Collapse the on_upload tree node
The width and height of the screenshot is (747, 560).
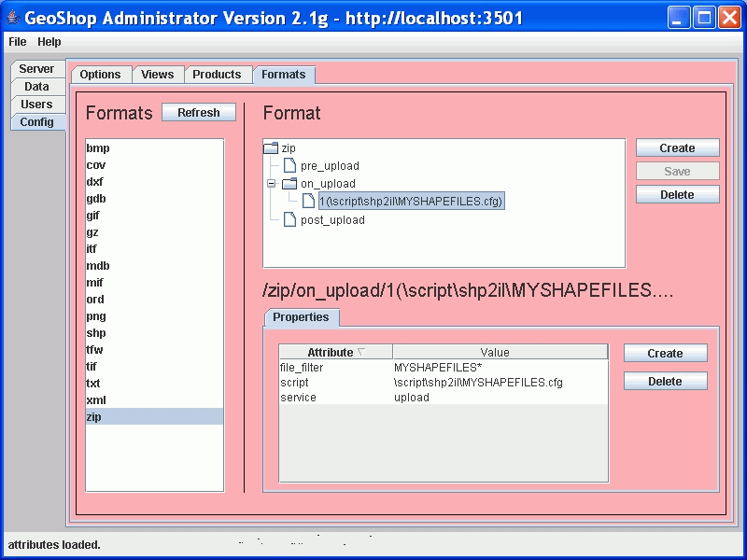pyautogui.click(x=271, y=183)
